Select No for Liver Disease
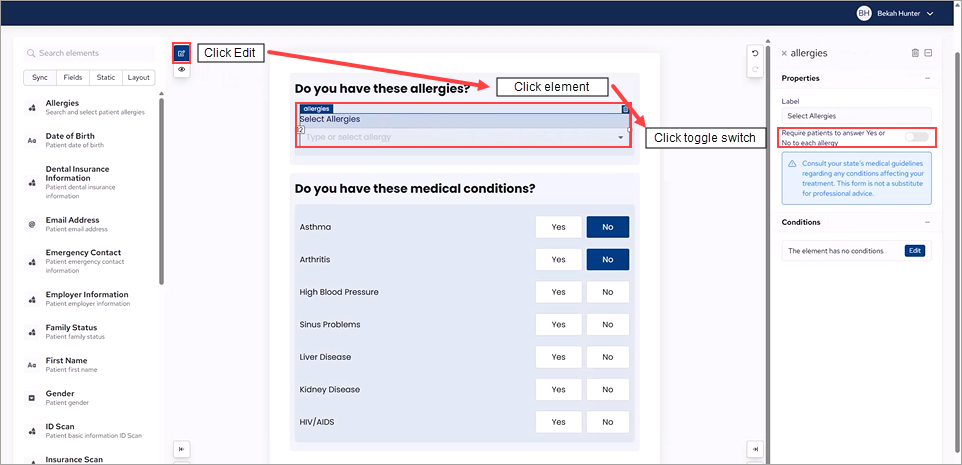 [x=607, y=357]
